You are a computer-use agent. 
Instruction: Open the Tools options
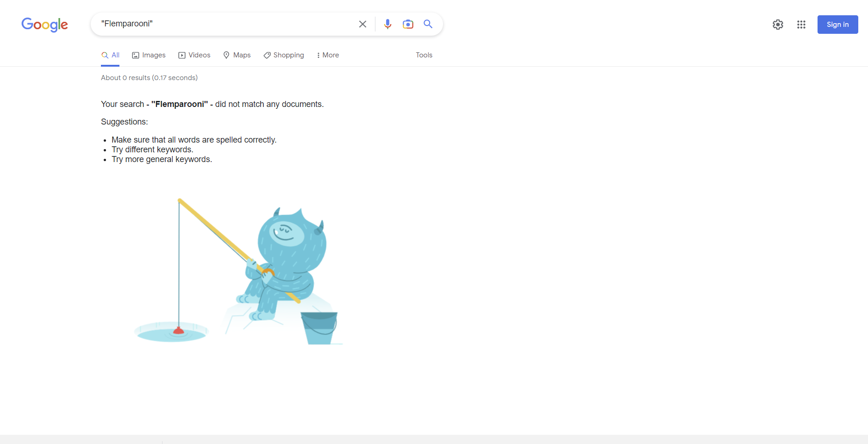424,55
